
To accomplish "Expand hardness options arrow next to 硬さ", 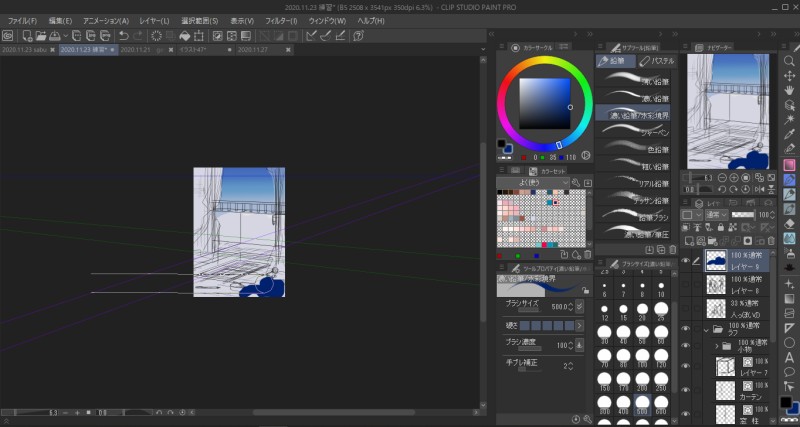I will [579, 325].
